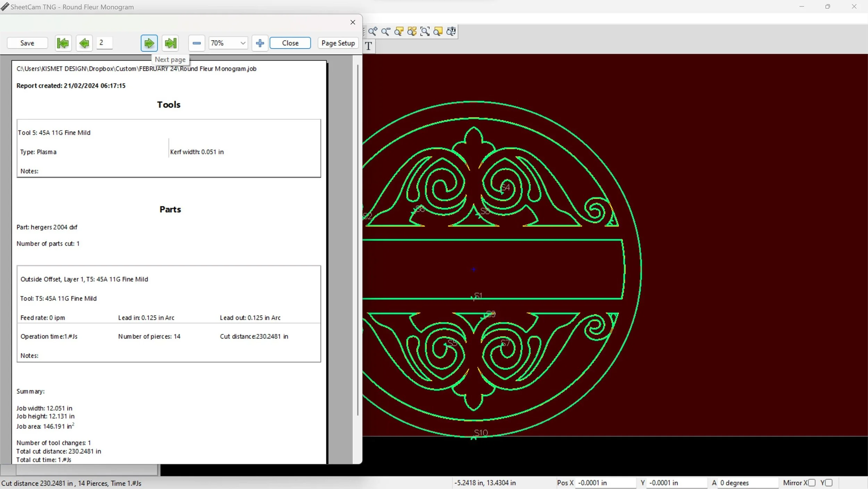
Task: Click the Save report button
Action: click(27, 43)
